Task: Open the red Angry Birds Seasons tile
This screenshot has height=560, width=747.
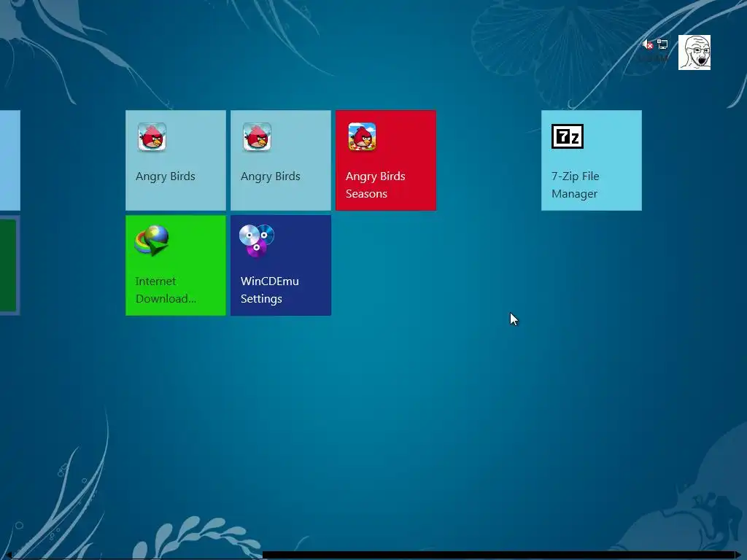Action: pyautogui.click(x=386, y=160)
